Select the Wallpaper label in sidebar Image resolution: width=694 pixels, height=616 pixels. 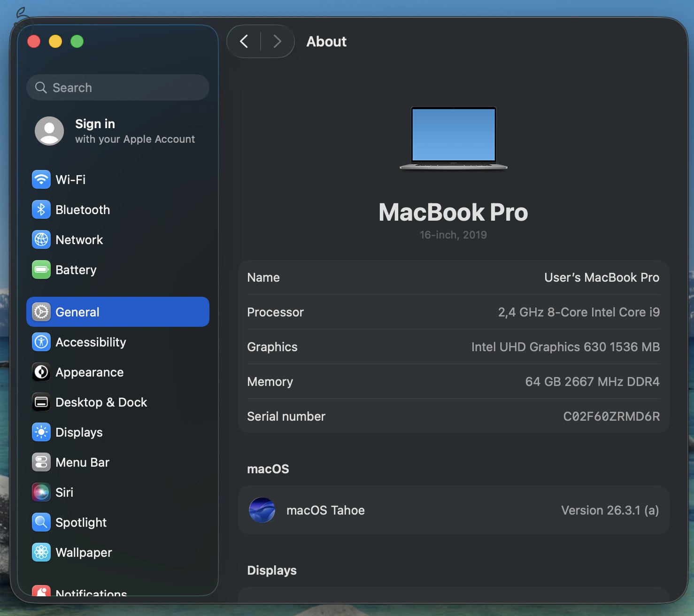click(84, 552)
